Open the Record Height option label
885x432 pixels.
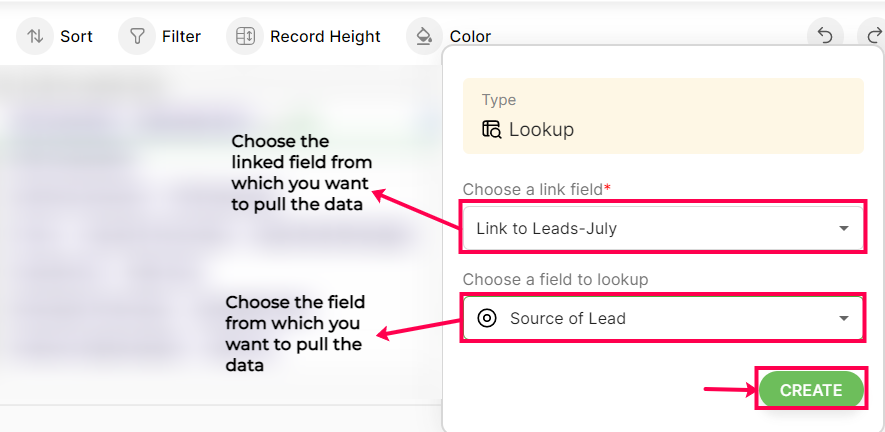point(325,36)
